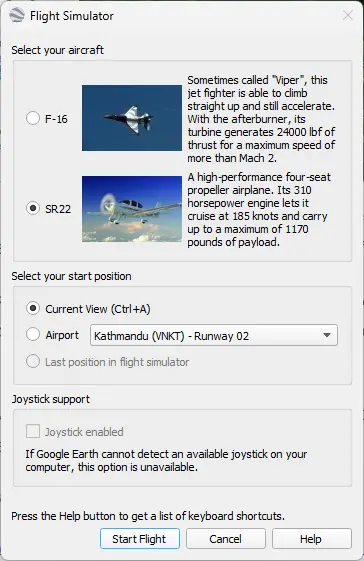364x561 pixels.
Task: Enable the Joystick enabled checkbox
Action: (33, 431)
